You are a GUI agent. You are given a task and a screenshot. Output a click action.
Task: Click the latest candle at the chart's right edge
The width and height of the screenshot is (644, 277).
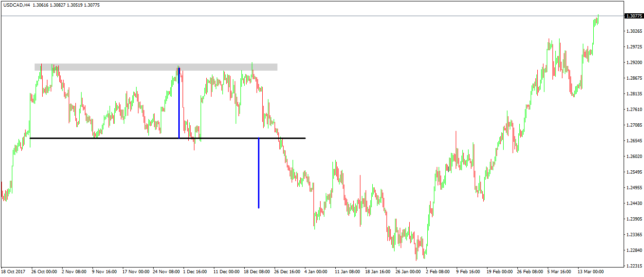[x=598, y=18]
